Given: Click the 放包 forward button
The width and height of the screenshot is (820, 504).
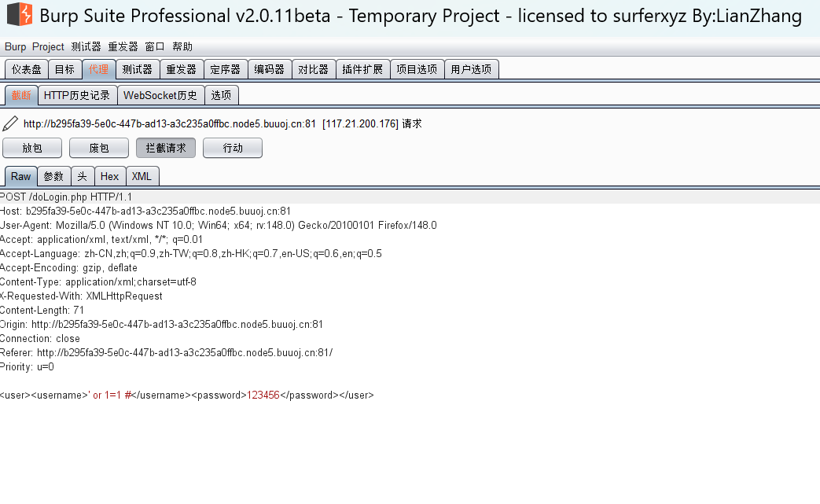Looking at the screenshot, I should [32, 148].
